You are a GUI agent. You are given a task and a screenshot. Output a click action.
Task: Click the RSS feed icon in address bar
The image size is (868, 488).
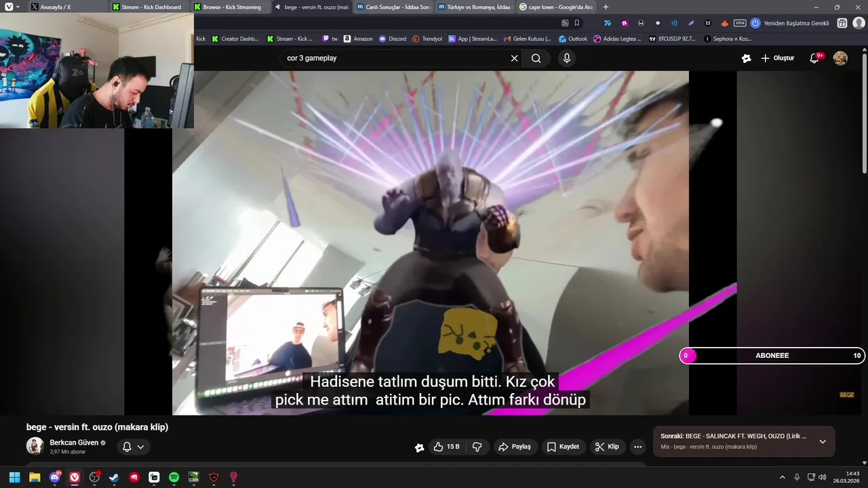point(565,23)
